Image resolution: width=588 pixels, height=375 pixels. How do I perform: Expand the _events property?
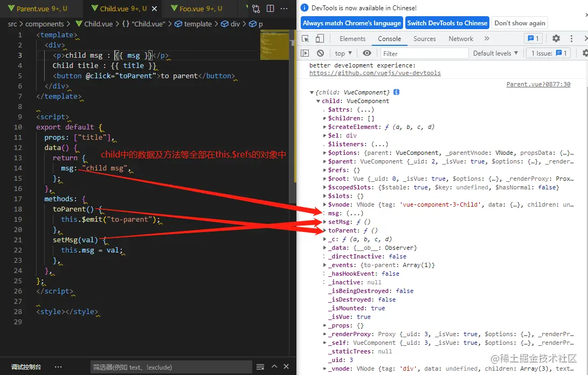(x=325, y=265)
